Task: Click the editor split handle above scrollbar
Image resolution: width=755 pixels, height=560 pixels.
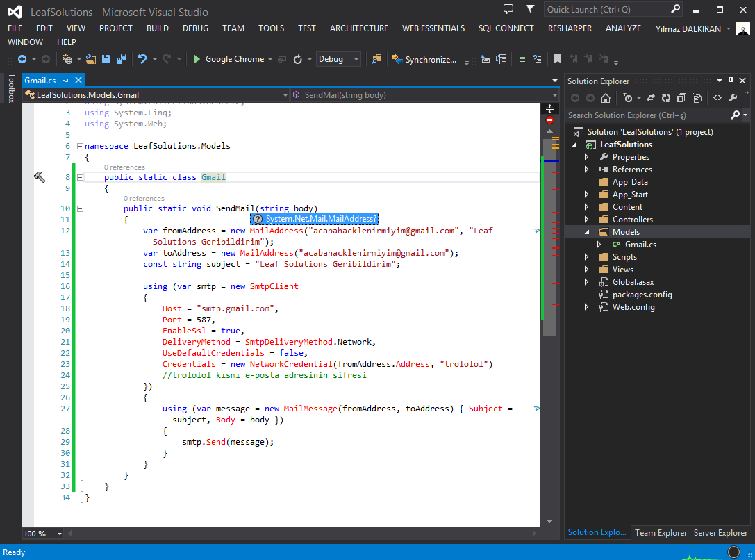Action: click(x=549, y=109)
